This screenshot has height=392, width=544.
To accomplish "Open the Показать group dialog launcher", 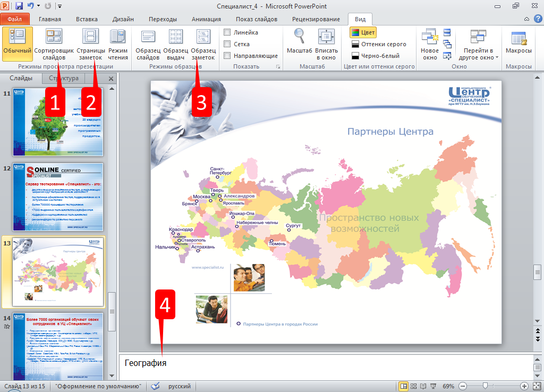I will [277, 67].
